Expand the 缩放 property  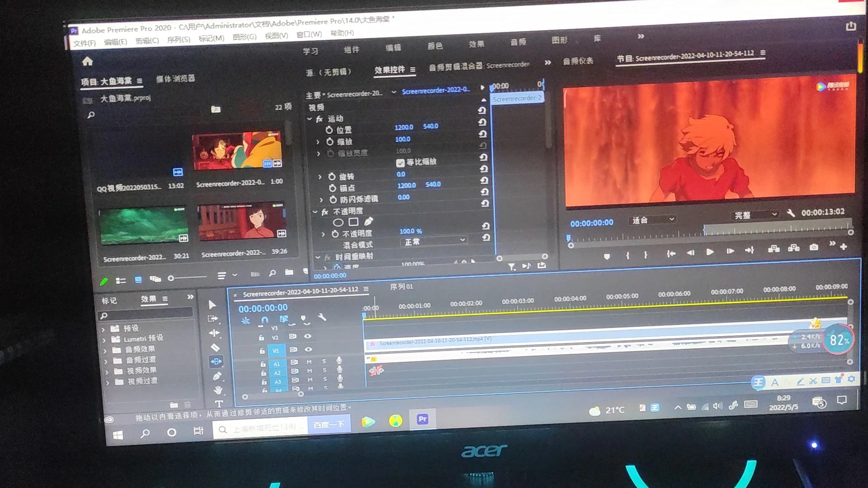pos(318,142)
